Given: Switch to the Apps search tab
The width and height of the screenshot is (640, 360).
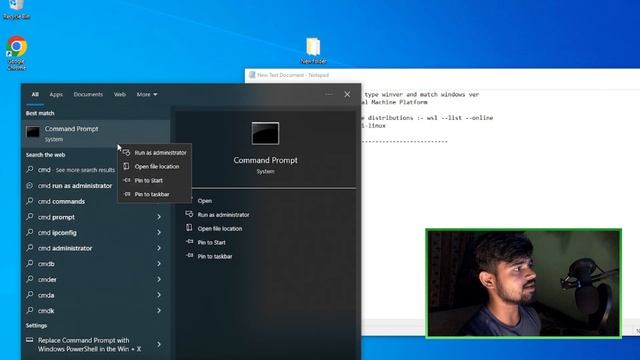Looking at the screenshot, I should pos(56,94).
